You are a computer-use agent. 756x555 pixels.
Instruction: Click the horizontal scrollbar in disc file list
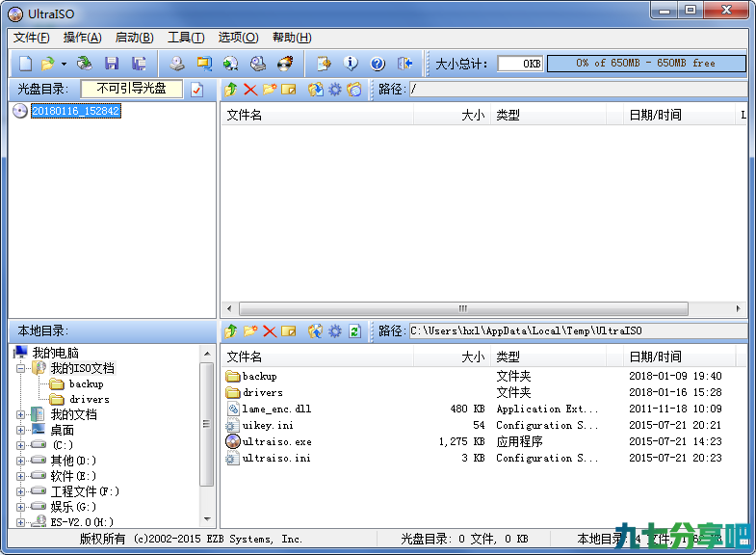(x=463, y=308)
